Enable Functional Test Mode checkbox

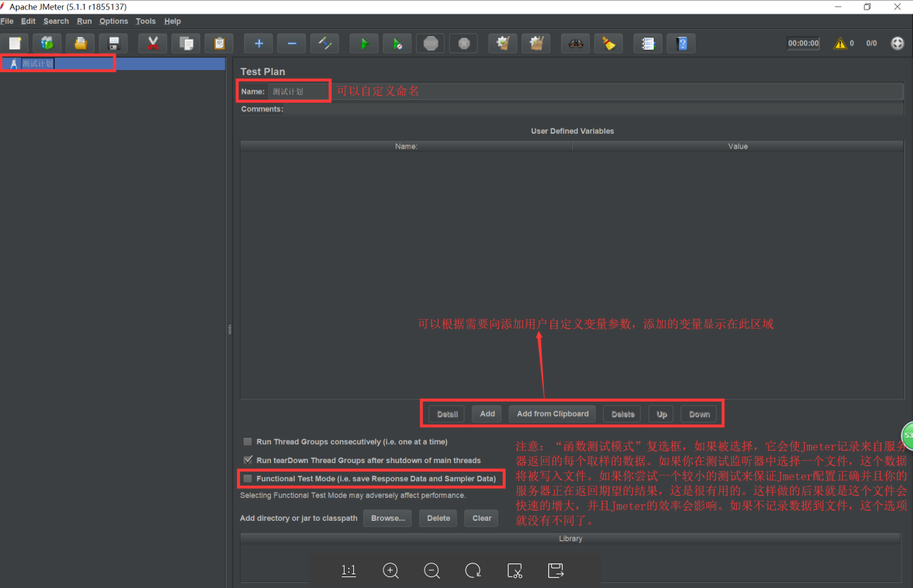pyautogui.click(x=248, y=478)
